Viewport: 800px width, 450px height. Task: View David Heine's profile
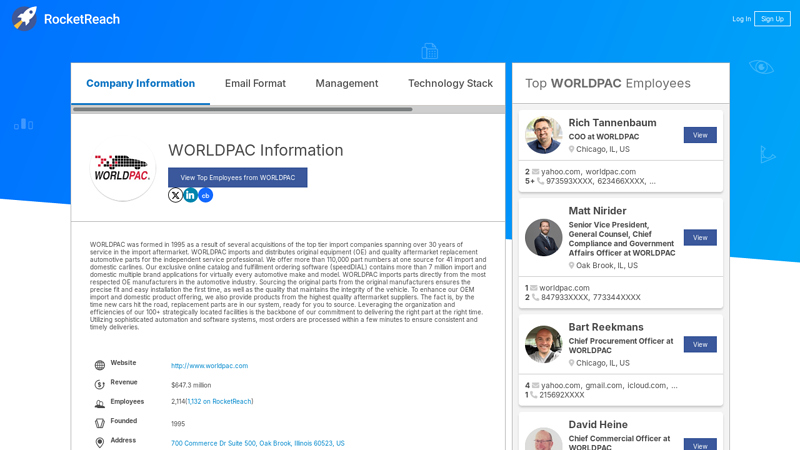pos(700,444)
